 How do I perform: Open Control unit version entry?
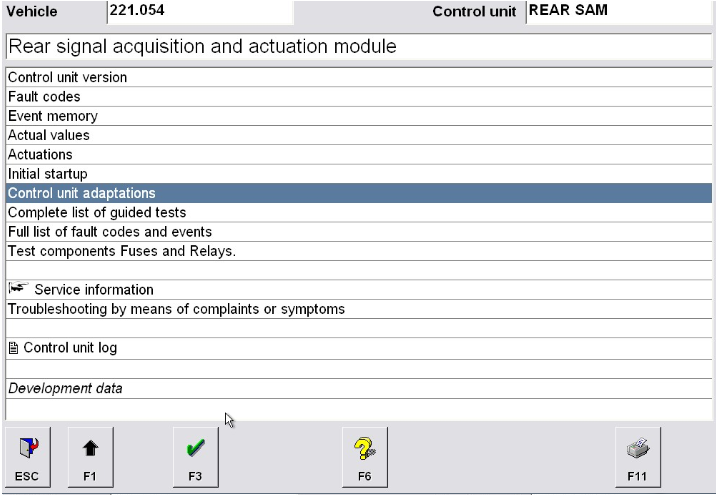[x=67, y=77]
